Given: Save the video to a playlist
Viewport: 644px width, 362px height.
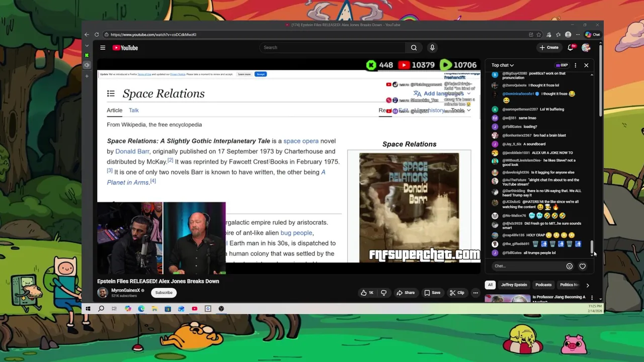Looking at the screenshot, I should (432, 293).
